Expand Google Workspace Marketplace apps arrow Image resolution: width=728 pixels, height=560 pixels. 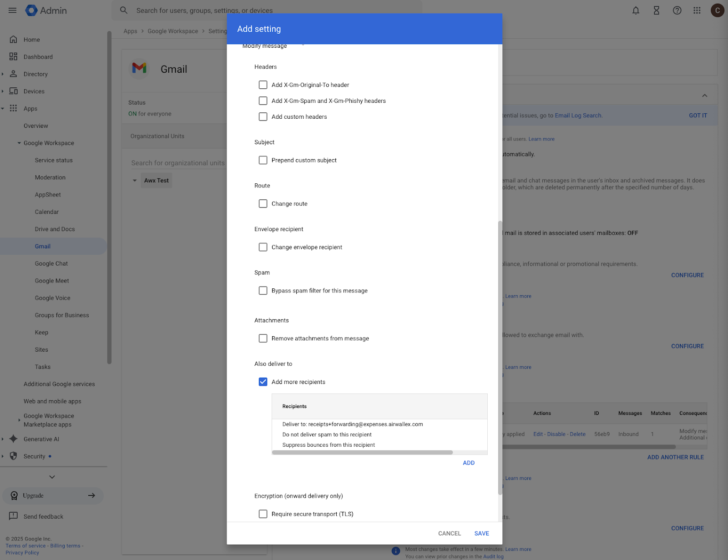click(19, 420)
